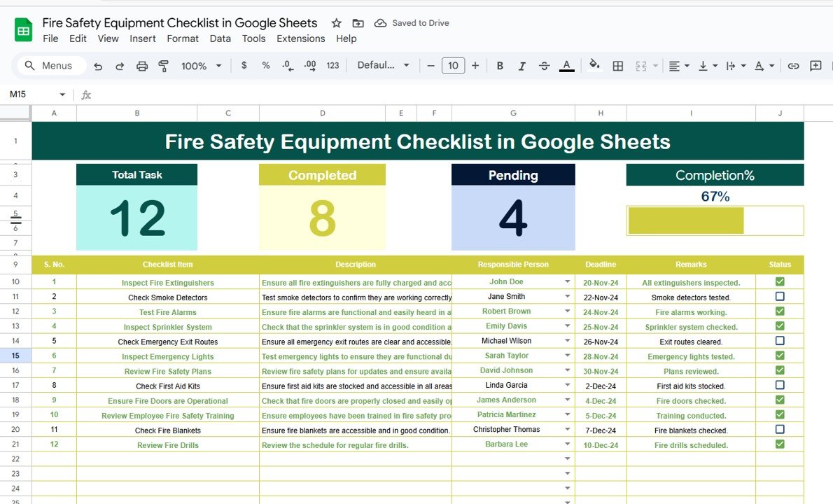Open the 100% zoom dropdown
The width and height of the screenshot is (833, 504).
pos(202,66)
